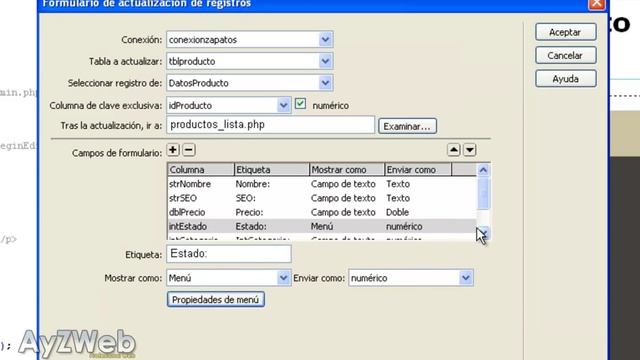Click Examinar to browse for file

(407, 126)
